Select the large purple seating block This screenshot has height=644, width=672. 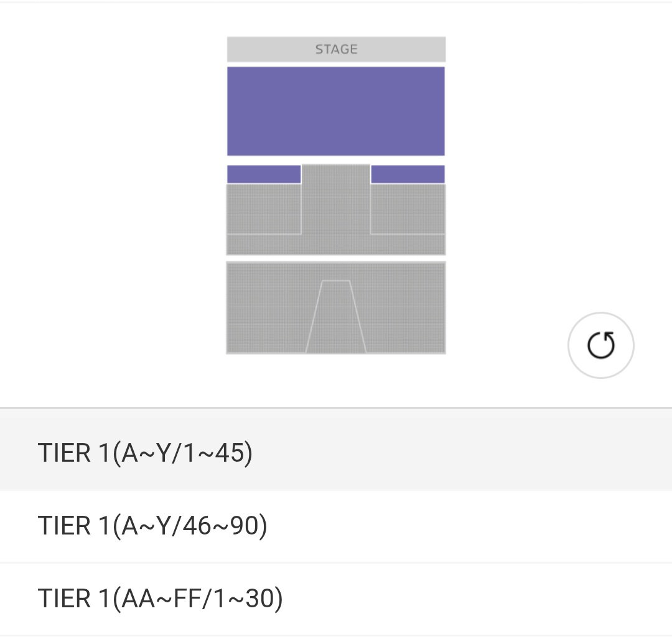(x=335, y=111)
